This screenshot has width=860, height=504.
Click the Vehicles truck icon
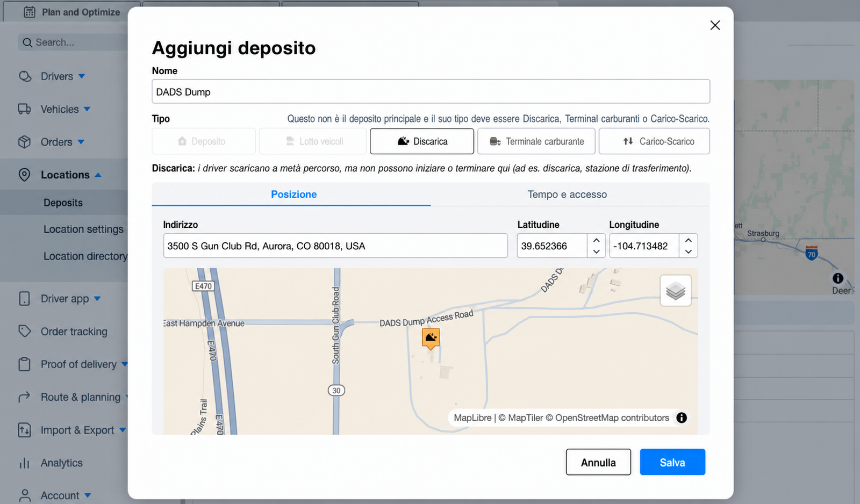(x=25, y=109)
